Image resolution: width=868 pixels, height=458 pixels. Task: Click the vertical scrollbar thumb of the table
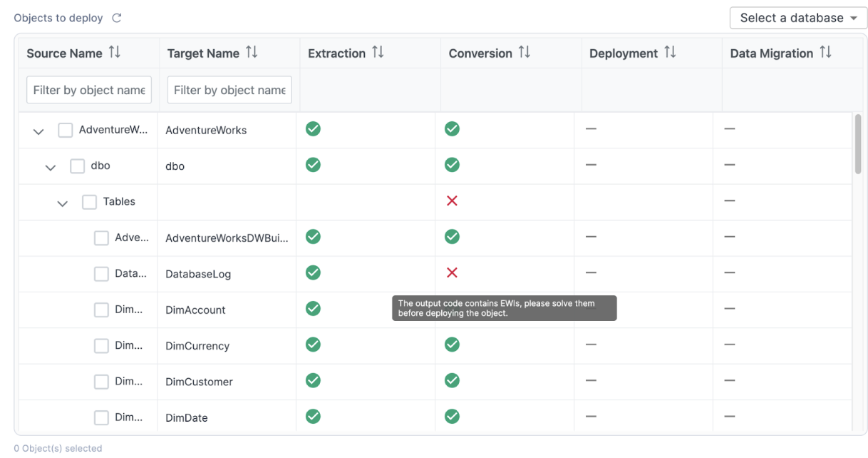[858, 143]
